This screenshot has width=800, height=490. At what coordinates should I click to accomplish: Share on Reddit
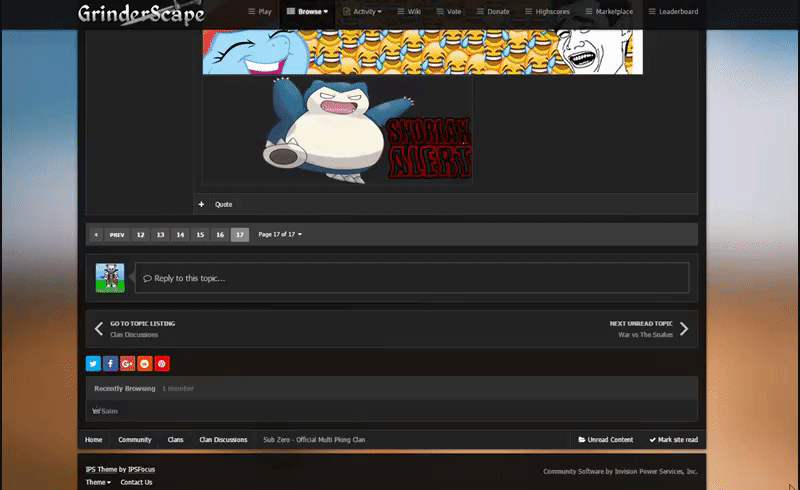tap(145, 363)
